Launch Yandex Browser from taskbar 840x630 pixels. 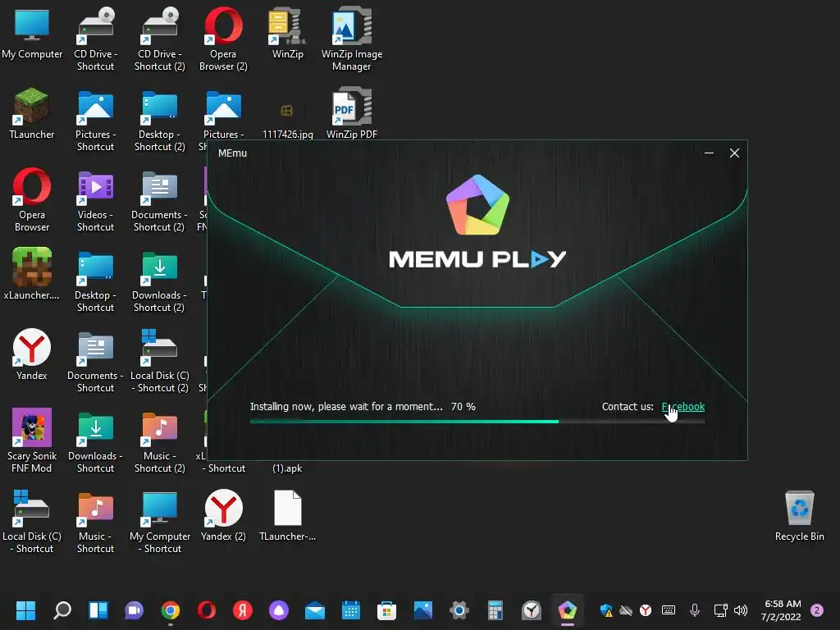(x=243, y=610)
